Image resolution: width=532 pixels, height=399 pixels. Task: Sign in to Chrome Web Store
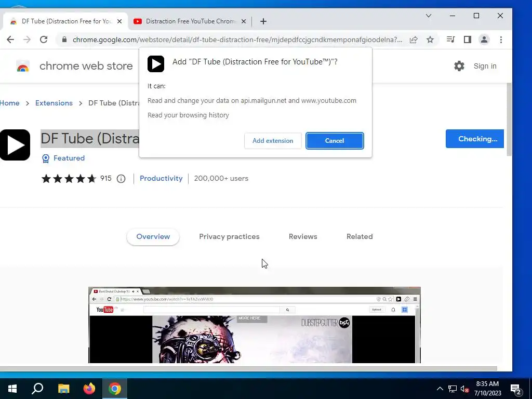tap(485, 66)
